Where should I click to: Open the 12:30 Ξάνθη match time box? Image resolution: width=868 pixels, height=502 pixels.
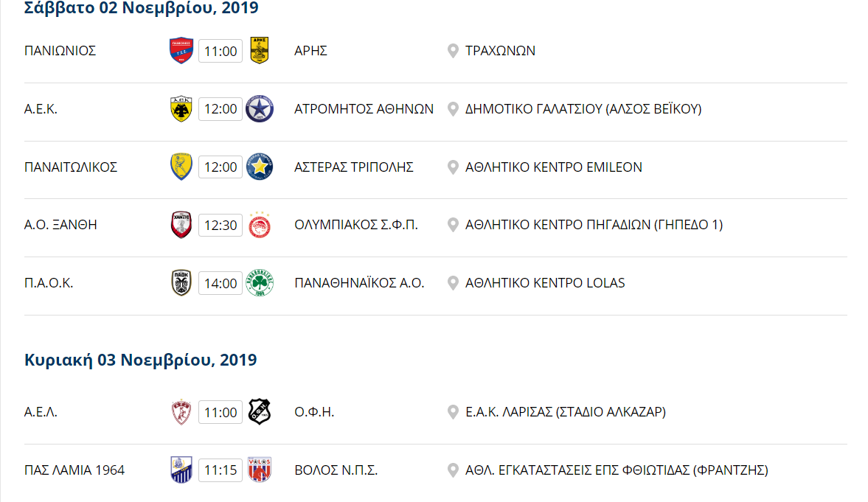click(221, 225)
